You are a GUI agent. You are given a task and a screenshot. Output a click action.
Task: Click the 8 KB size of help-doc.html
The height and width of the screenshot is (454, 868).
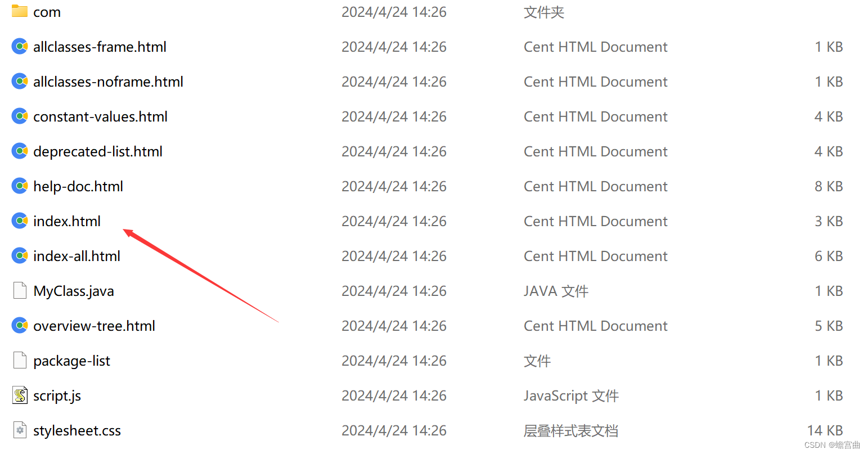click(x=829, y=186)
